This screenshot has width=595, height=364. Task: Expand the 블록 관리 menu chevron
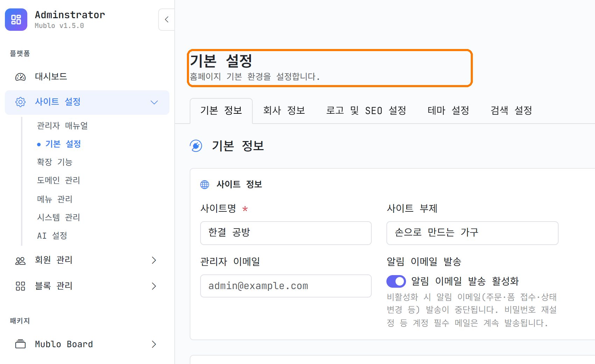point(154,286)
